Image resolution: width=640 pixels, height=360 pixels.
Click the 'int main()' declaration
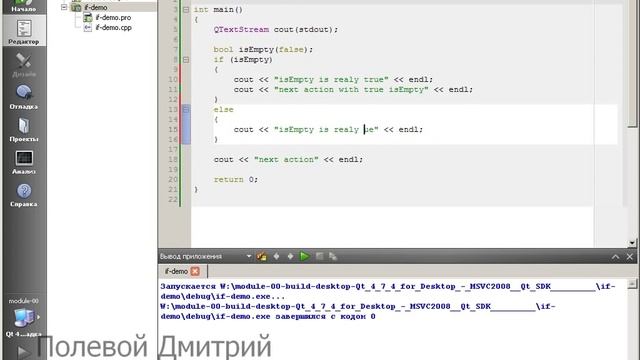coord(218,9)
